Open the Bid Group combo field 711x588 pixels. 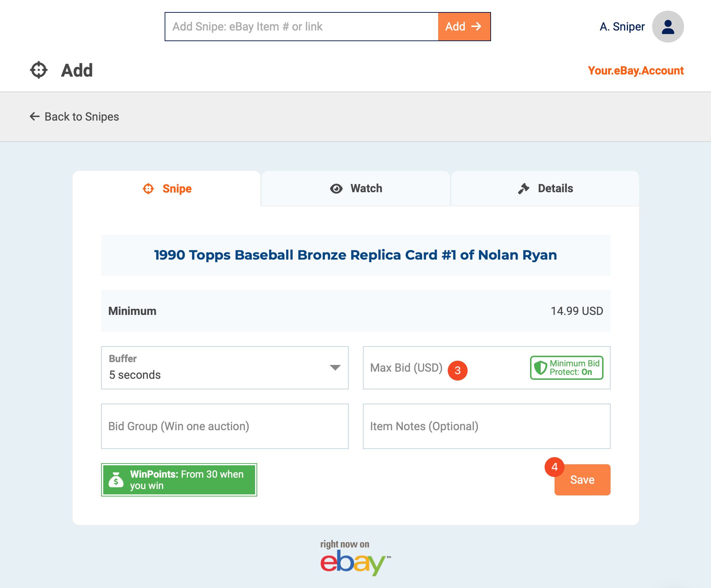[x=225, y=426]
